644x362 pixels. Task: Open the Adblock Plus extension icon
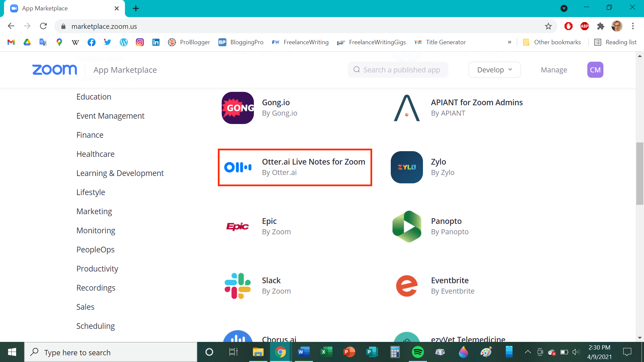pyautogui.click(x=584, y=26)
